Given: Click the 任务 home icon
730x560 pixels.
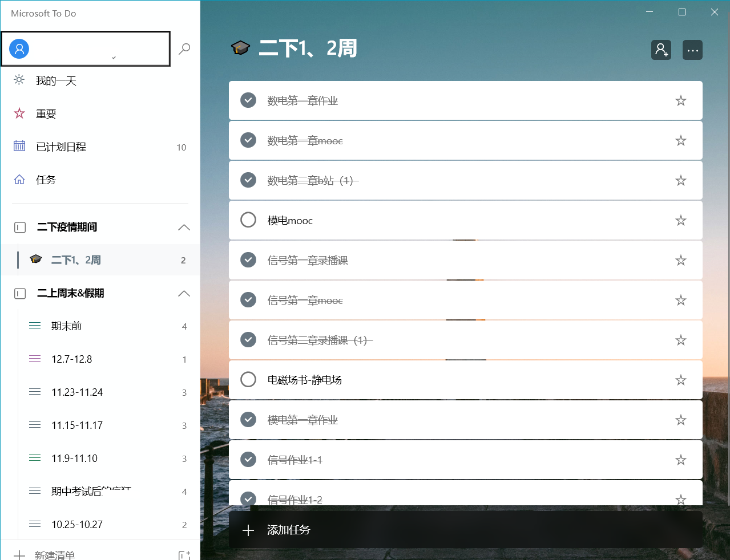Looking at the screenshot, I should [19, 180].
